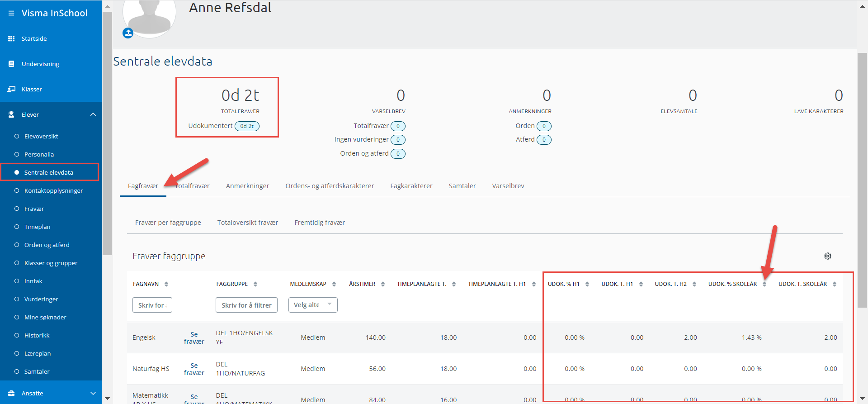Viewport: 868px width, 404px height.
Task: Click sidebar vertical scrollbar thumb
Action: tap(107, 133)
